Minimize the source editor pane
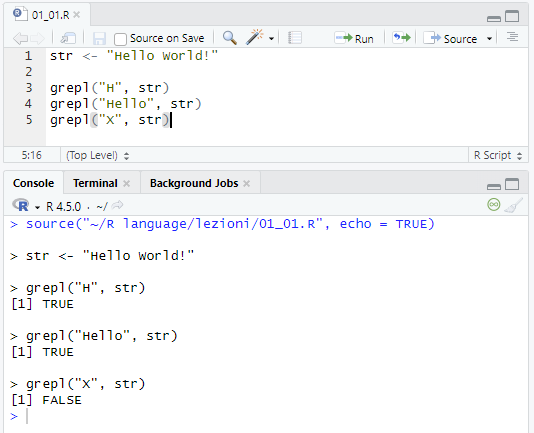The image size is (534, 433). (494, 18)
